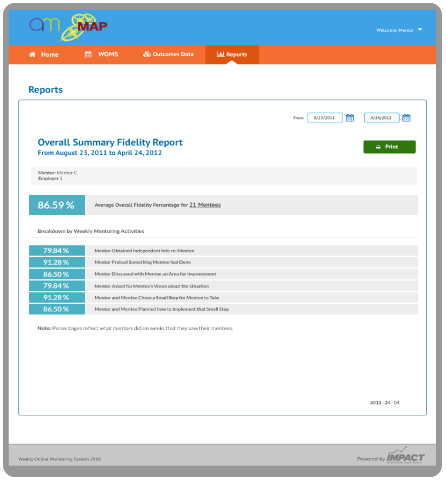
Task: Click the end date input field
Action: [x=381, y=118]
